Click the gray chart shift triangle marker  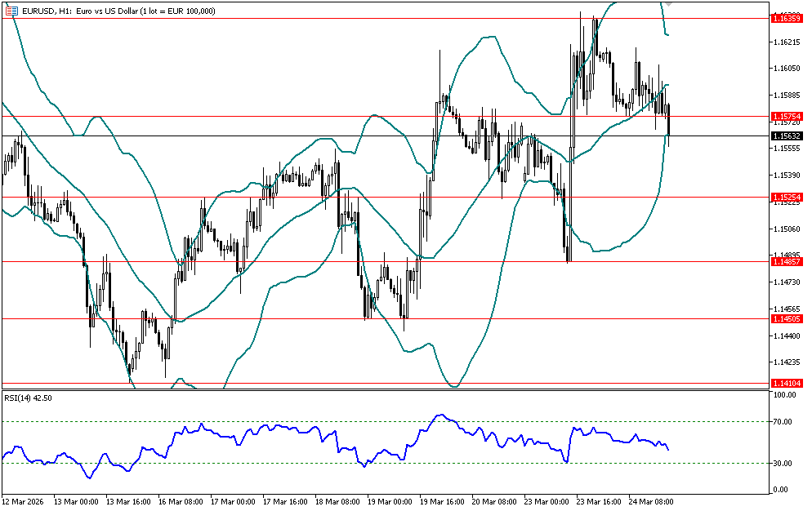click(x=667, y=4)
